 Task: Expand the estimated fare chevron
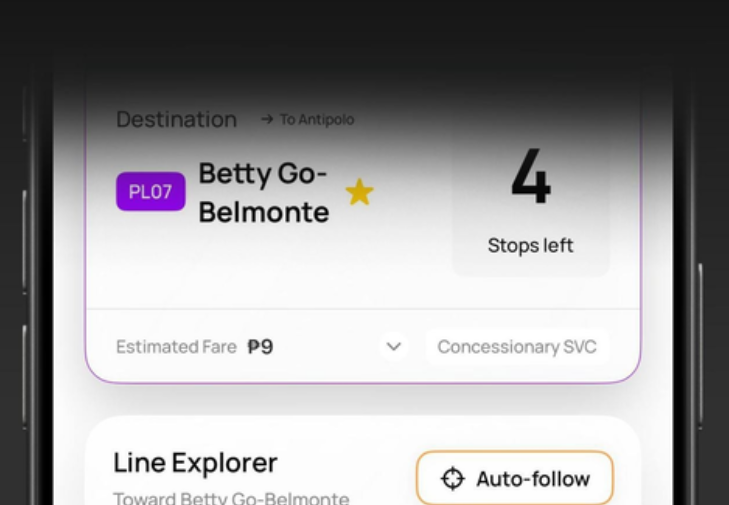click(394, 347)
